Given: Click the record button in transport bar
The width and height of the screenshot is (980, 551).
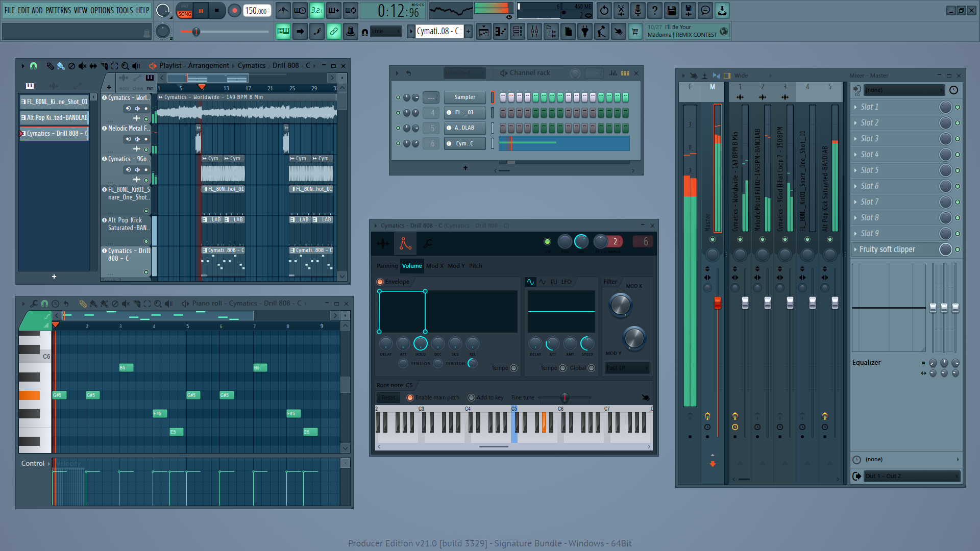Looking at the screenshot, I should pos(234,10).
